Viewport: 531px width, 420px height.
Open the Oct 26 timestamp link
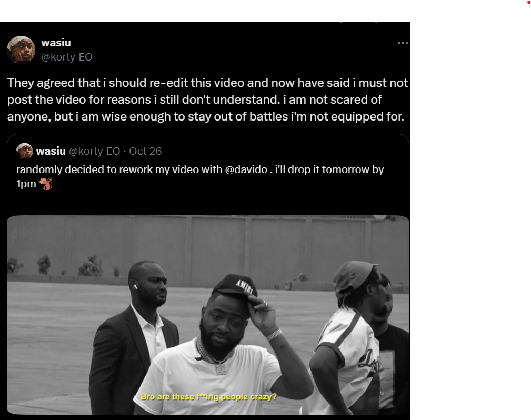(145, 151)
